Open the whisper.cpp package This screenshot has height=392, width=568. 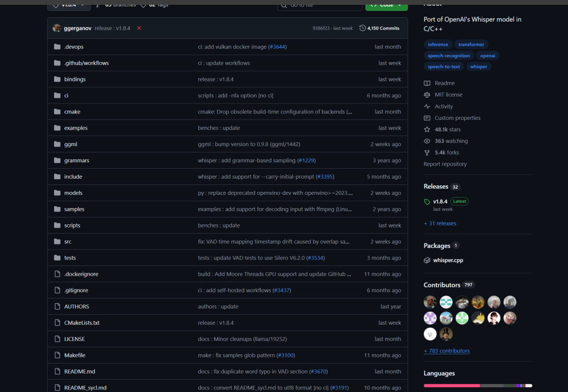[448, 260]
